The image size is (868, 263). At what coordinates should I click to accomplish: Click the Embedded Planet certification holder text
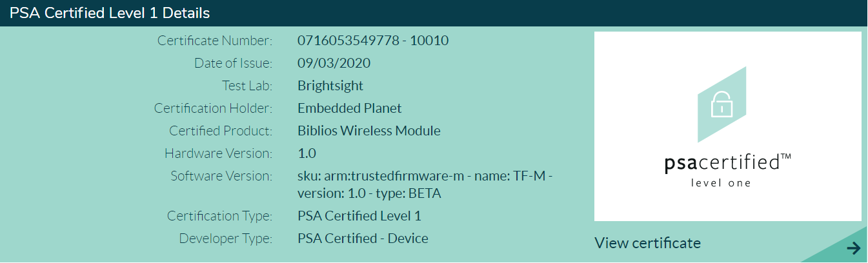pos(350,108)
